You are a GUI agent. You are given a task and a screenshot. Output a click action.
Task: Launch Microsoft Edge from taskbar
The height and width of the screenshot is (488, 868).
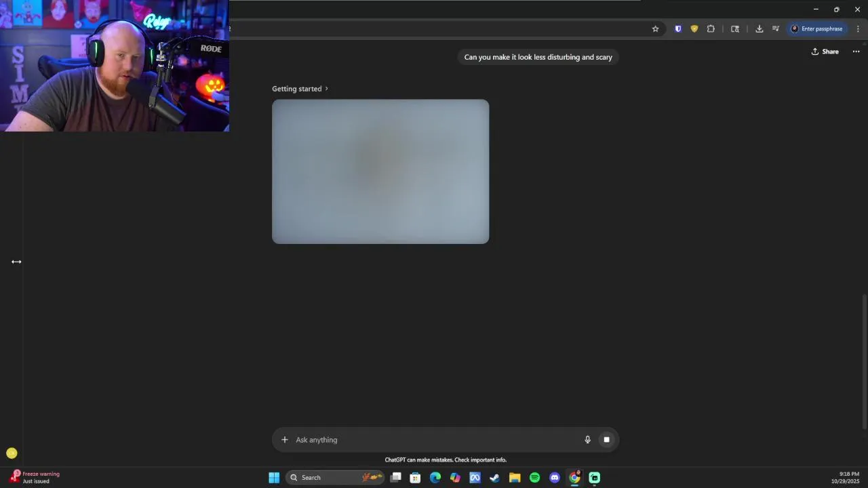tap(435, 478)
